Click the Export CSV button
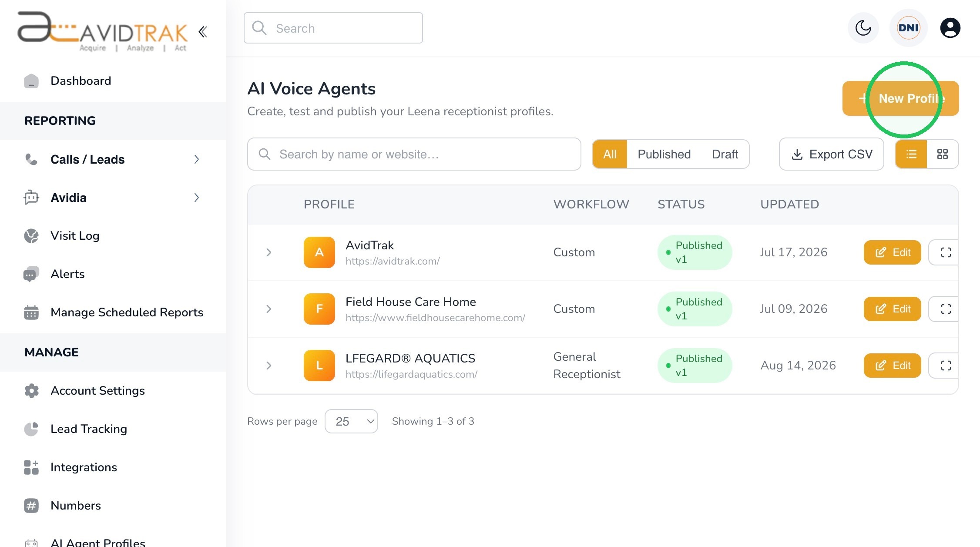The width and height of the screenshot is (980, 547). (x=831, y=154)
